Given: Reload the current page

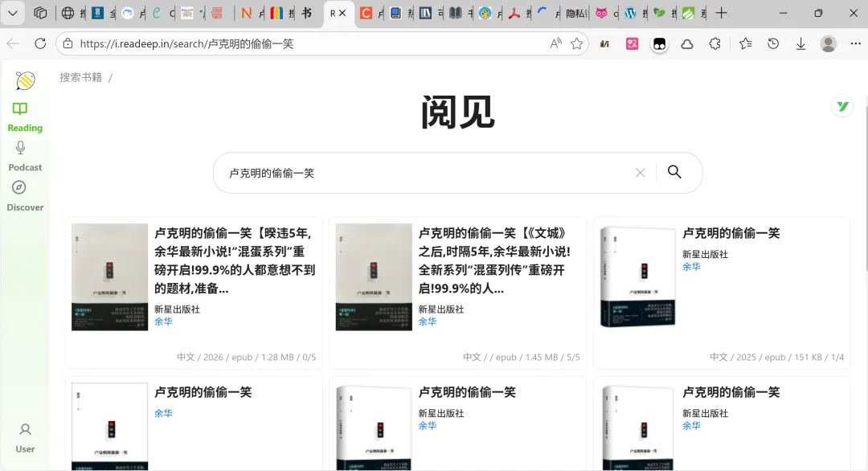Looking at the screenshot, I should pos(40,43).
